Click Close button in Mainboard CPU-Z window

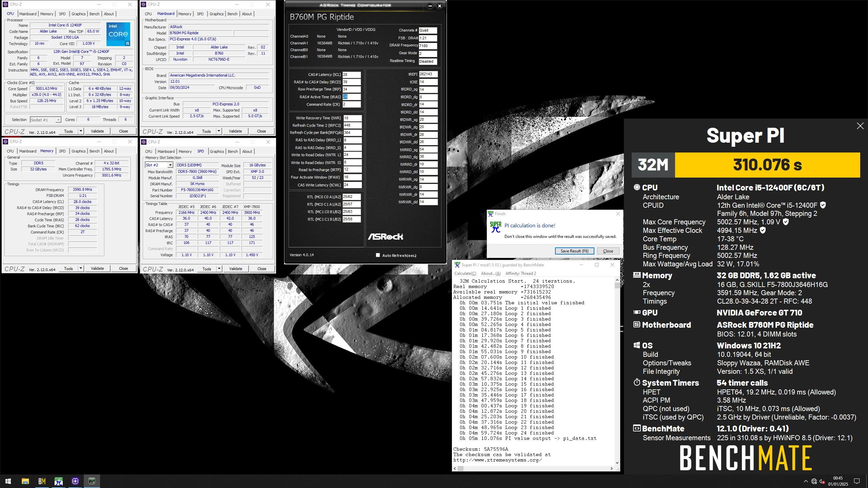click(x=261, y=131)
